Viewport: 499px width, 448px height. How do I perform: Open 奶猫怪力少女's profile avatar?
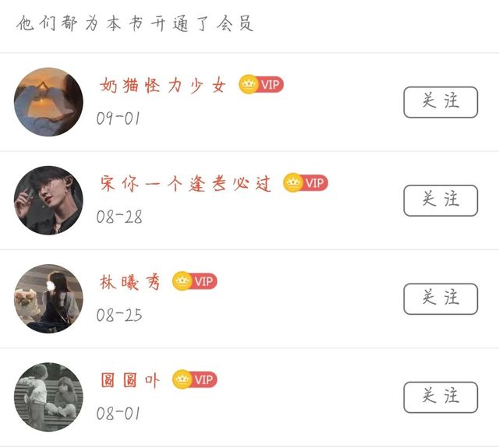(48, 102)
